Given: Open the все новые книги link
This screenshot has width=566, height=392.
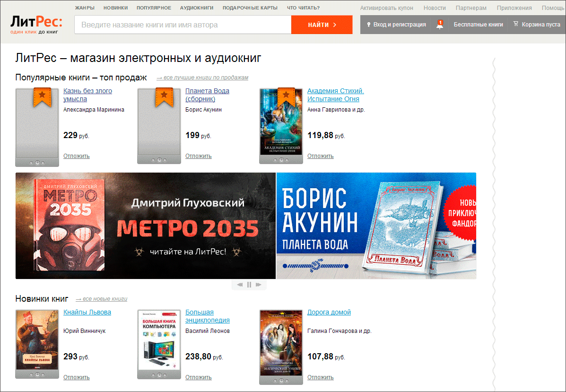Looking at the screenshot, I should tap(102, 299).
